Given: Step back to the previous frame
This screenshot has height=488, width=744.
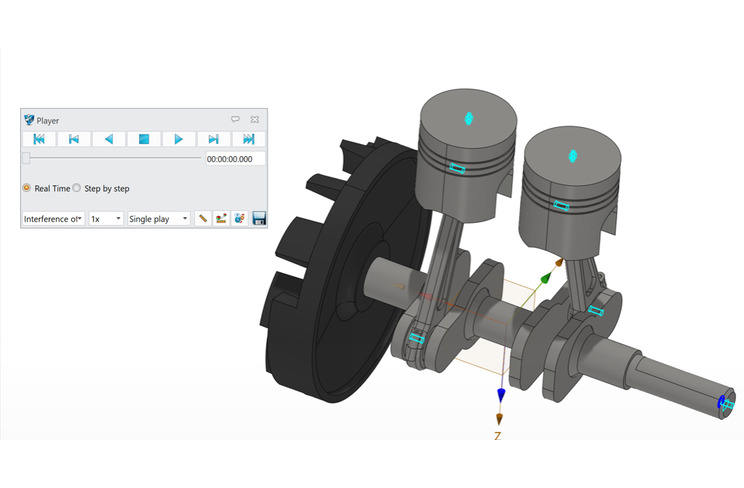Looking at the screenshot, I should tap(74, 139).
